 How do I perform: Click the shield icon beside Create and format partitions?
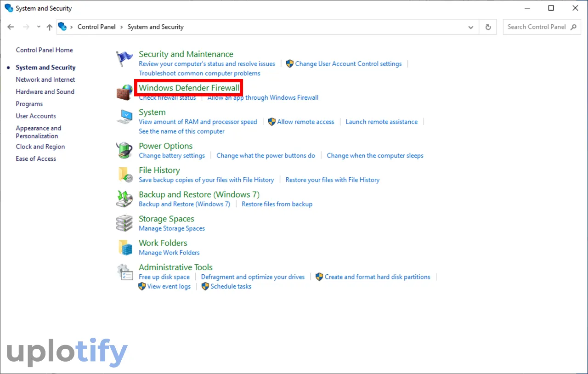tap(319, 277)
